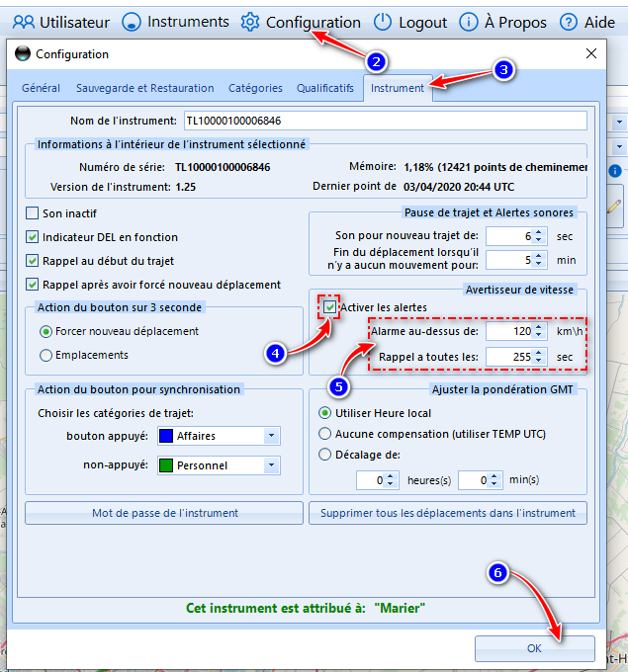Increase Son pour nouveau trajet seconds
Screen dimensions: 628x672
pos(539,232)
